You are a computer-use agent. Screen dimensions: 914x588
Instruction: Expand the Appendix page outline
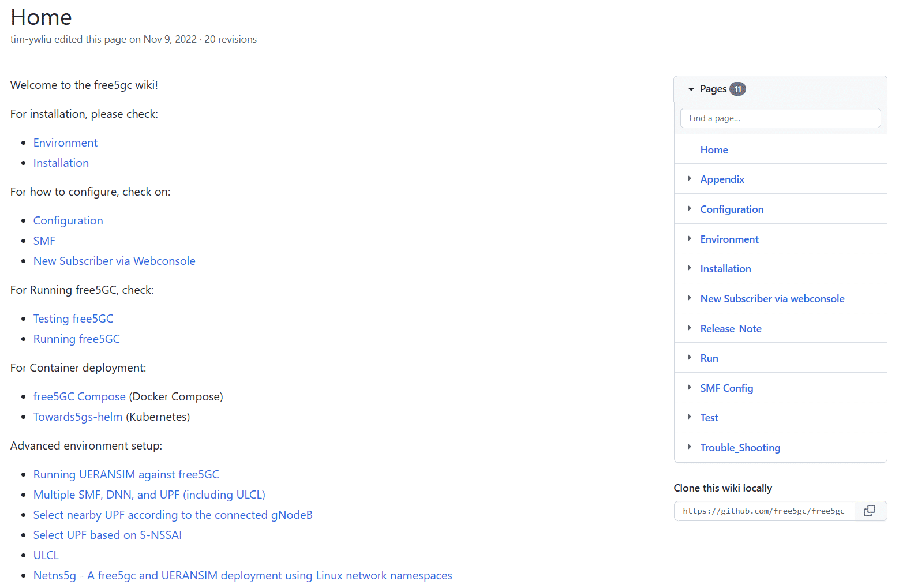point(689,179)
